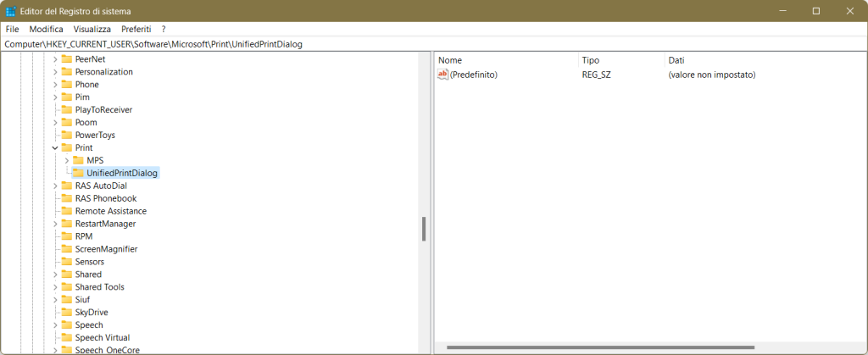Sort values by the Nome column header
This screenshot has height=355, width=868.
pos(507,60)
